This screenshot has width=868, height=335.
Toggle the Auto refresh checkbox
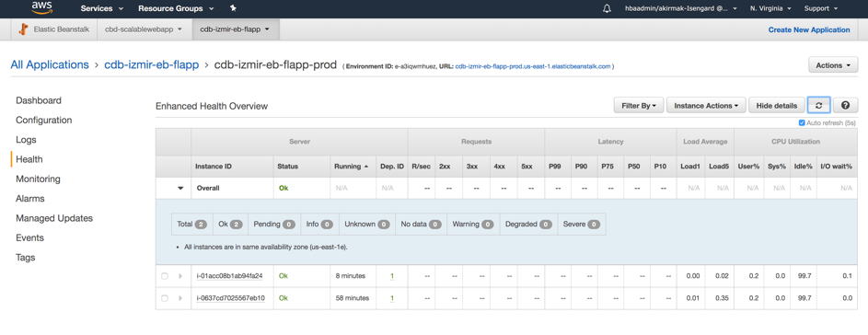point(802,122)
